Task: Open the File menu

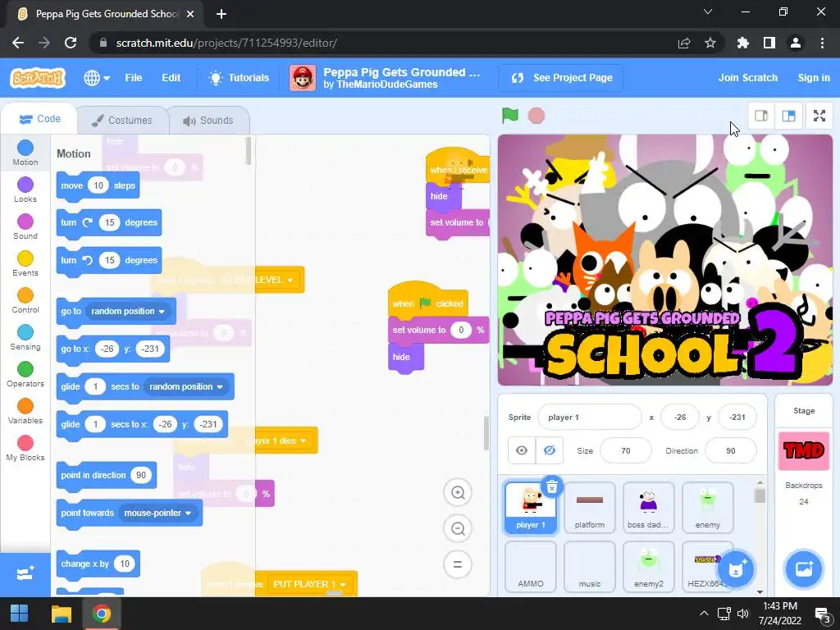Action: click(x=134, y=78)
